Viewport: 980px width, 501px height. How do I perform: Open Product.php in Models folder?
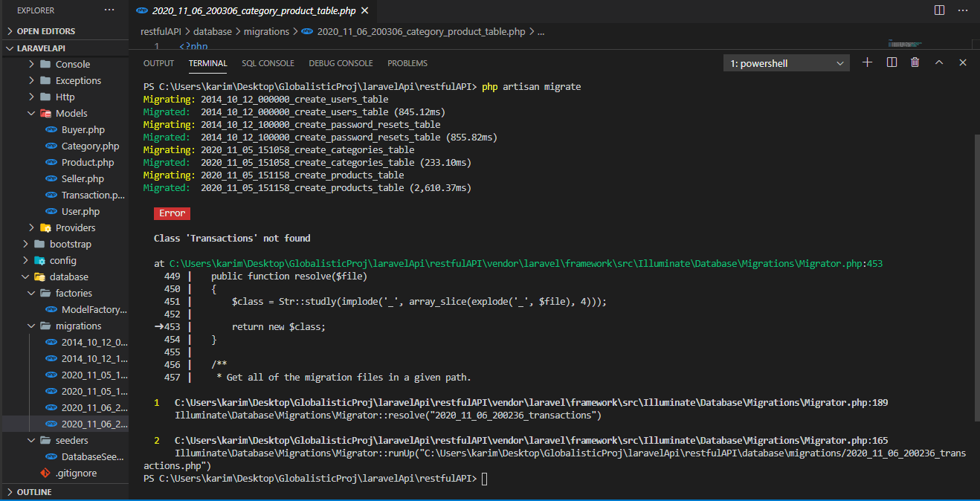(88, 162)
